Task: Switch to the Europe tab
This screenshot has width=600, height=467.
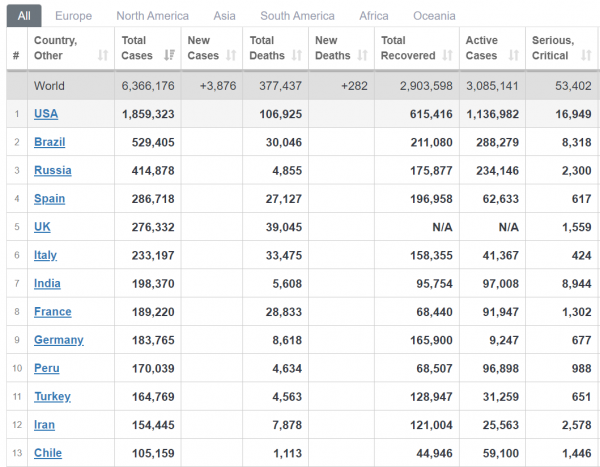Action: [x=73, y=16]
